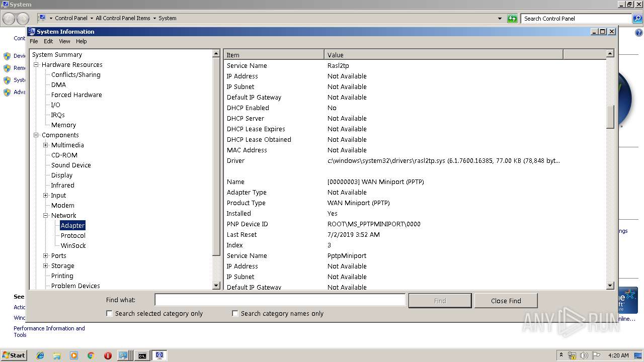This screenshot has width=644, height=362.
Task: Enable Search category names only checkbox
Action: [x=235, y=313]
